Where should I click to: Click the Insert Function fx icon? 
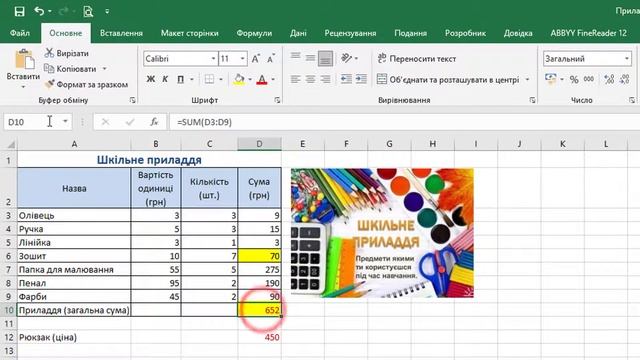(x=154, y=122)
